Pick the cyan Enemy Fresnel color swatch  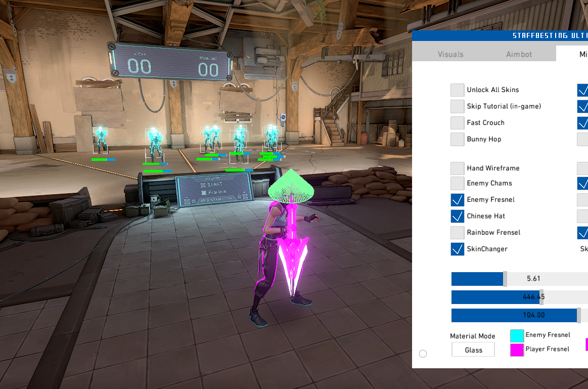coord(517,335)
